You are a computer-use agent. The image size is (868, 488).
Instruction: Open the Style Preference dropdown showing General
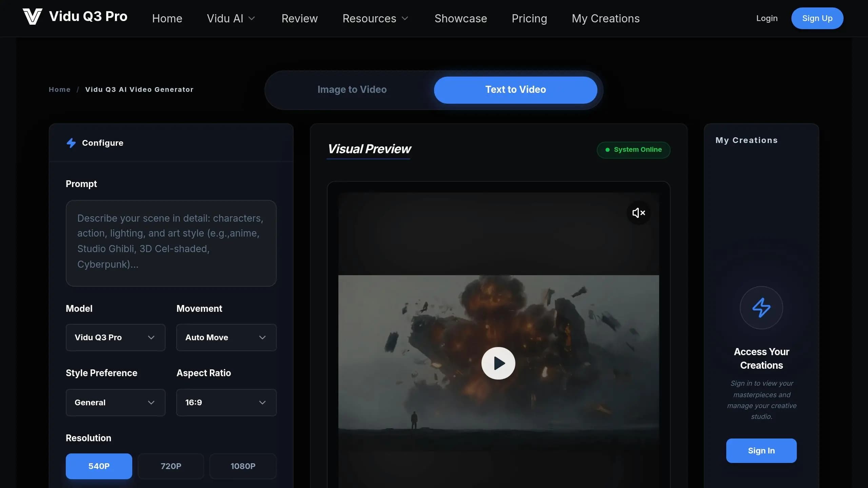(115, 403)
